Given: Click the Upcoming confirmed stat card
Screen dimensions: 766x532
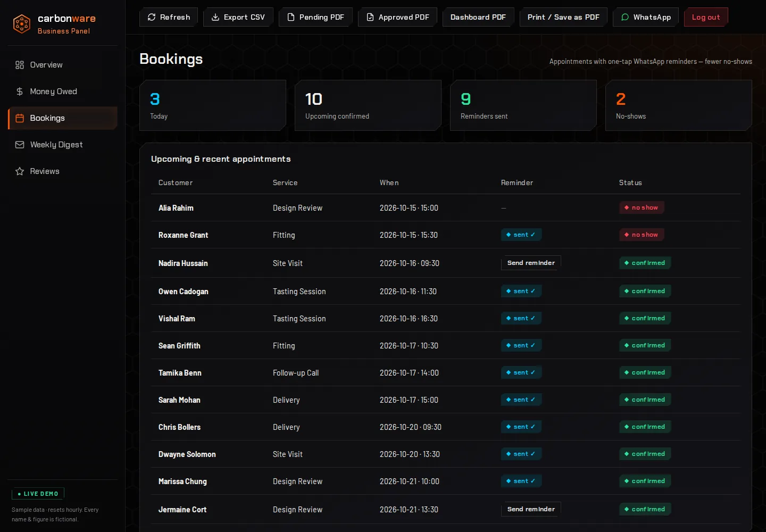Looking at the screenshot, I should (x=368, y=105).
